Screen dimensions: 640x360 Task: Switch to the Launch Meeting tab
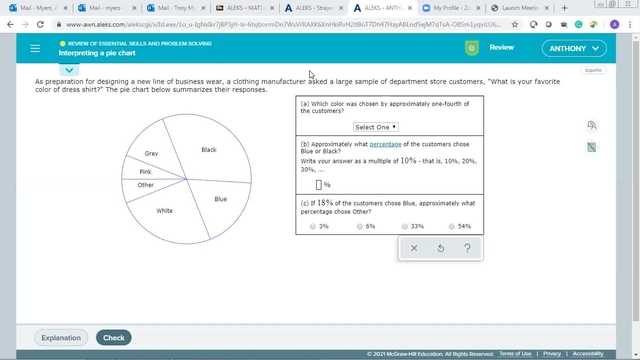(520, 8)
